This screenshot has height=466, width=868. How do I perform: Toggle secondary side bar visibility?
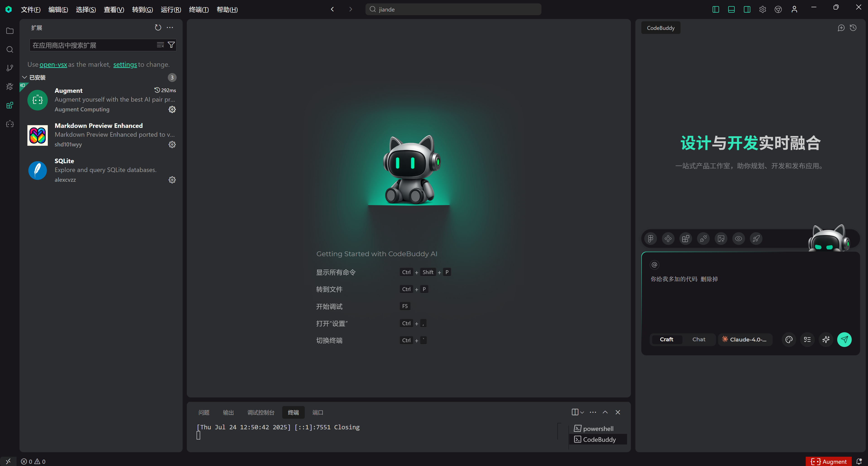tap(747, 10)
